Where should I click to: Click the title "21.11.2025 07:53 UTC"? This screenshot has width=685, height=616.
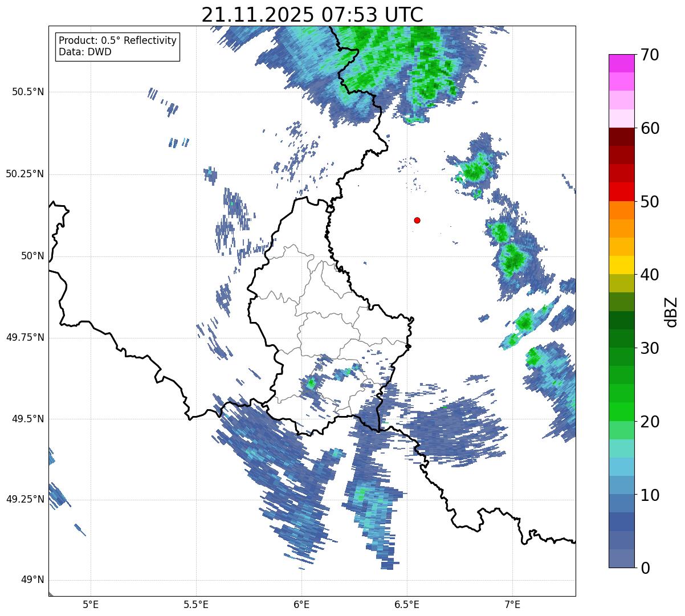[x=312, y=14]
